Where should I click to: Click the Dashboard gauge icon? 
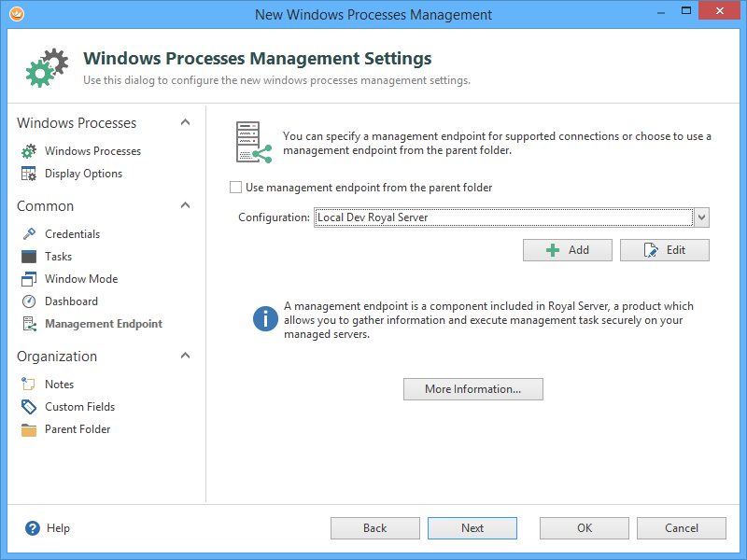tap(29, 301)
